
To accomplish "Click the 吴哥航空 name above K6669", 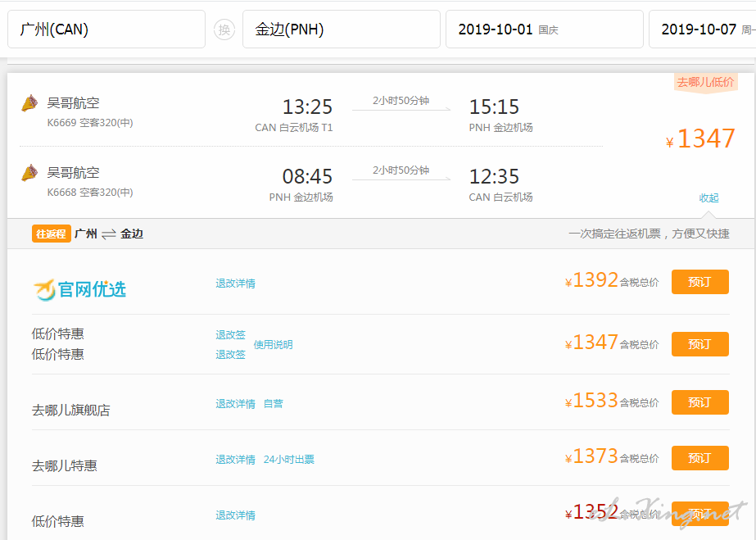I will tap(73, 102).
